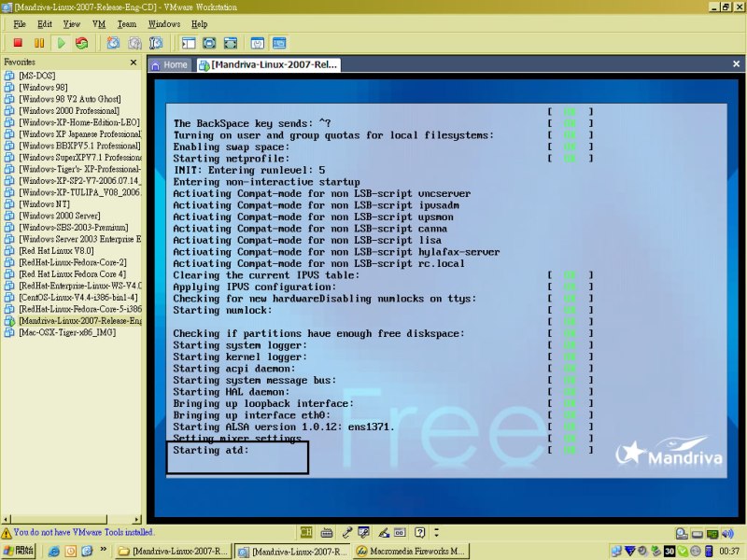
Task: Click the blue shield icon in system tray
Action: tap(629, 552)
